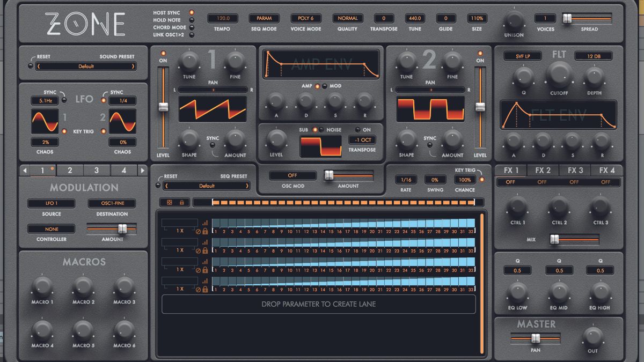Viewport: 644px width, 362px height.
Task: Open the sequencer RATE selector showing 1/16
Action: point(406,180)
